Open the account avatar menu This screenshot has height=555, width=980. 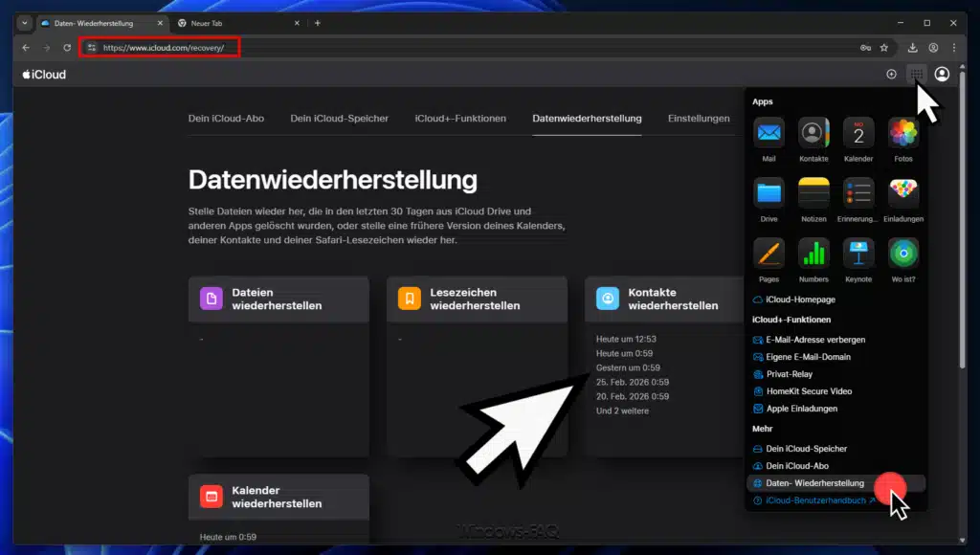(x=941, y=74)
